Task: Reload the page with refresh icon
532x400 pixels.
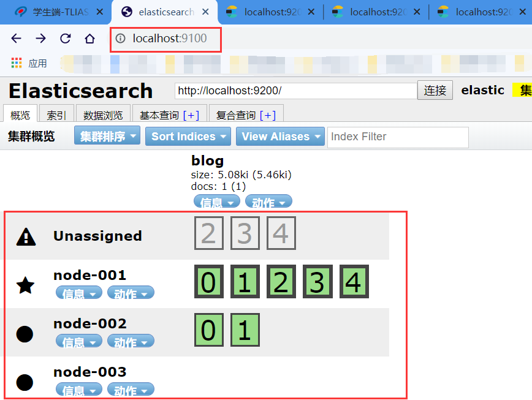Action: [65, 39]
